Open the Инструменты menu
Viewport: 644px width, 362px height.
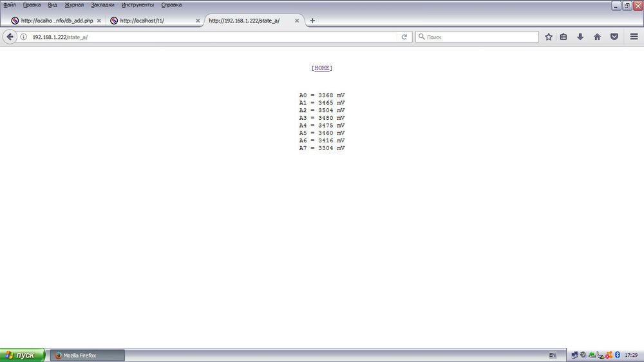tap(138, 5)
